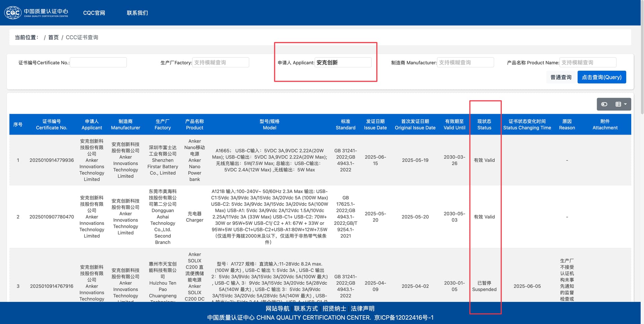Go to 首页 in the breadcrumb
The image size is (644, 324).
click(53, 37)
